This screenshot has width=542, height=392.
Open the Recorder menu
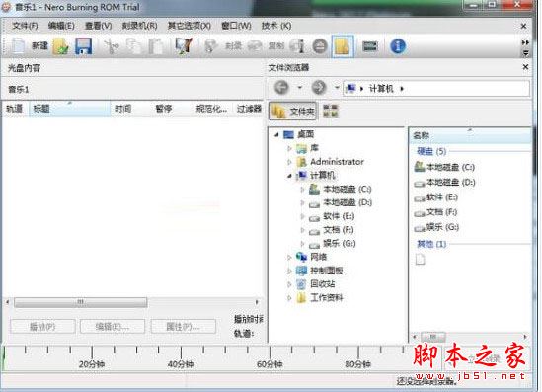point(139,26)
